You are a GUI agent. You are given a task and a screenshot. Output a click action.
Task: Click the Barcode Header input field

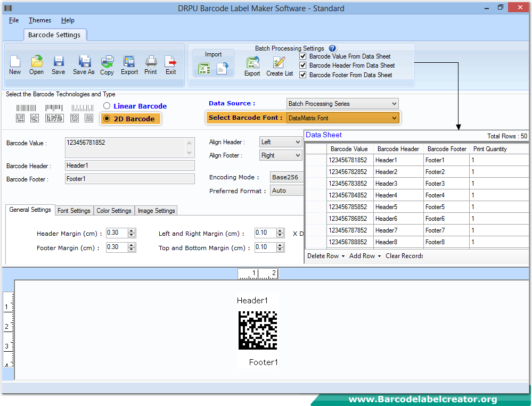point(129,165)
